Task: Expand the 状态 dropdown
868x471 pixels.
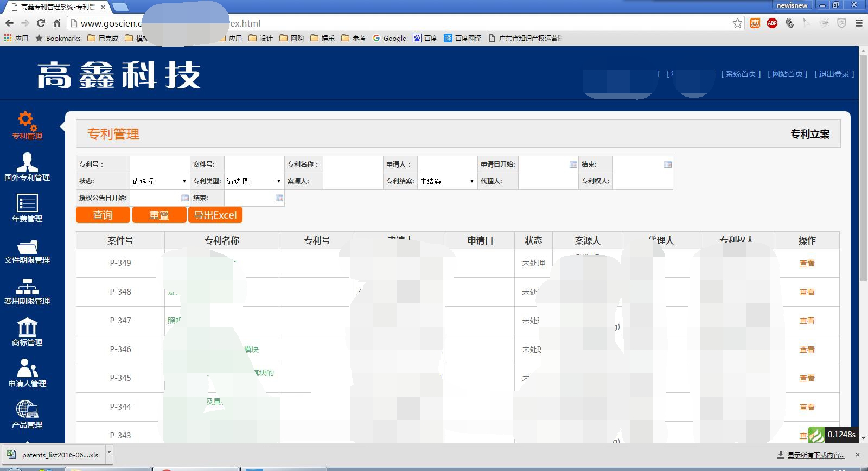Action: click(x=159, y=181)
